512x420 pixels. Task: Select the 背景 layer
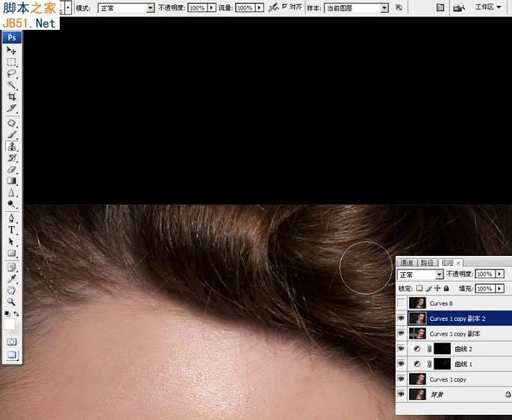coord(455,394)
